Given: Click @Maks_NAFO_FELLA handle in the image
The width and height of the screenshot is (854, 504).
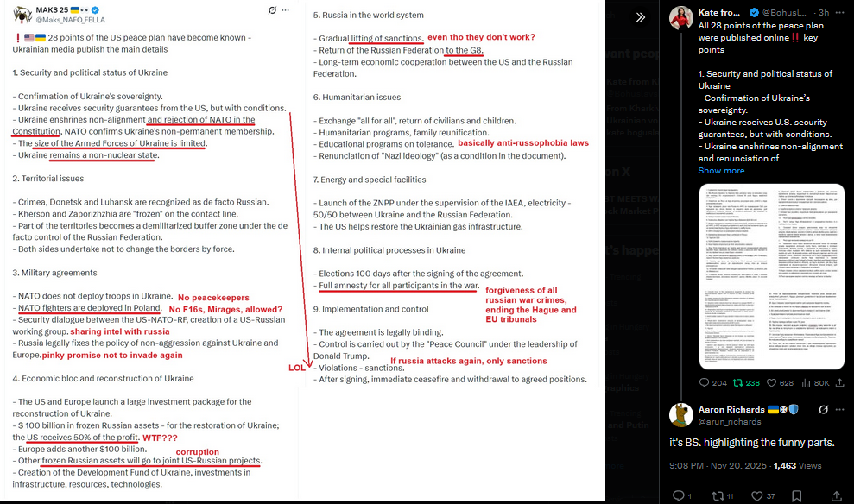Looking at the screenshot, I should click(x=70, y=20).
